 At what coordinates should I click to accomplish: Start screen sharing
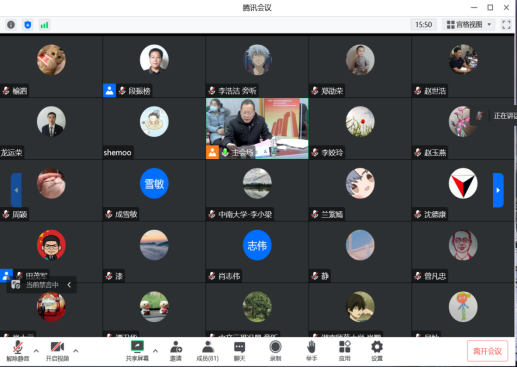(x=137, y=351)
